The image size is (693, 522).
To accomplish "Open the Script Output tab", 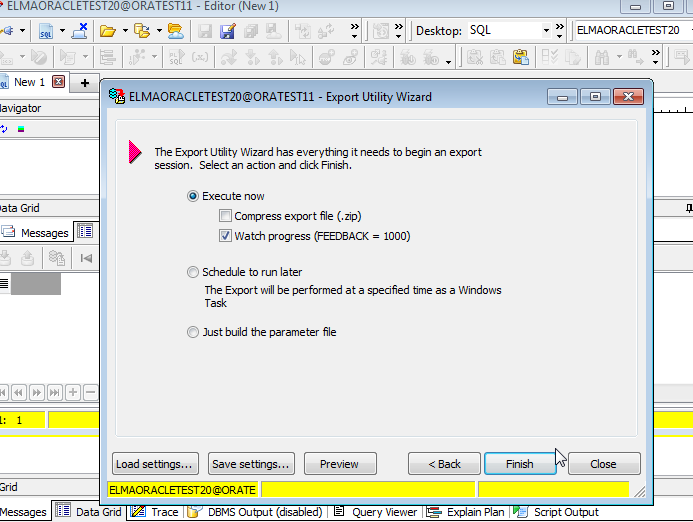I will point(558,512).
